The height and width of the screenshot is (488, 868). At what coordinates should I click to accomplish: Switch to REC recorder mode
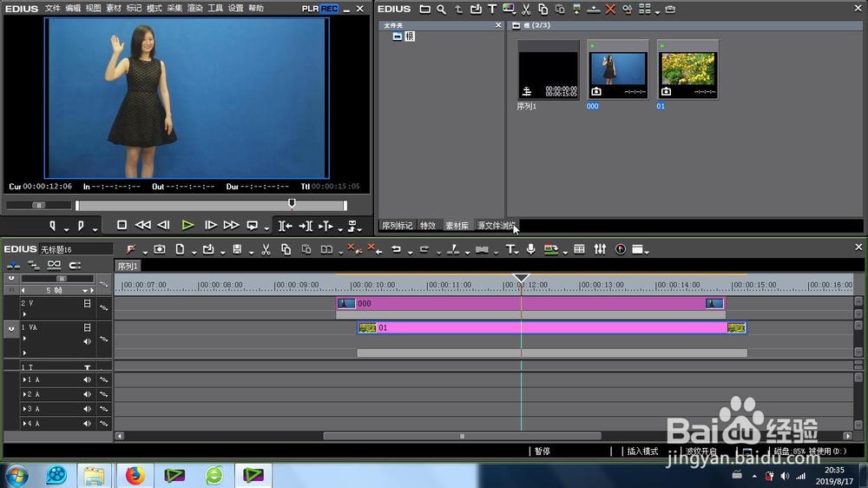click(x=329, y=9)
